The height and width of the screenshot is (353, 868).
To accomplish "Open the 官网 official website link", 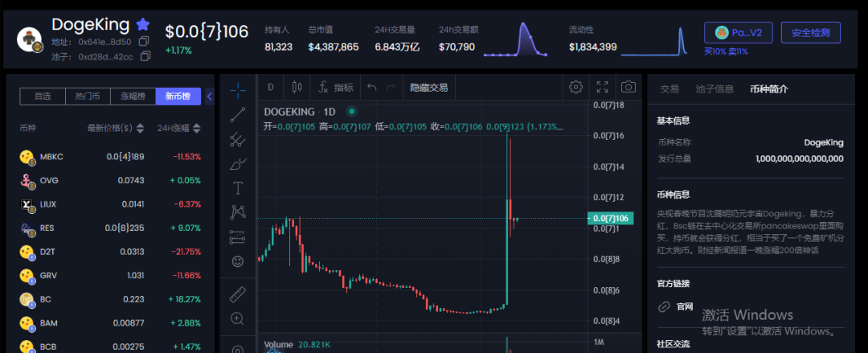I will (x=684, y=306).
